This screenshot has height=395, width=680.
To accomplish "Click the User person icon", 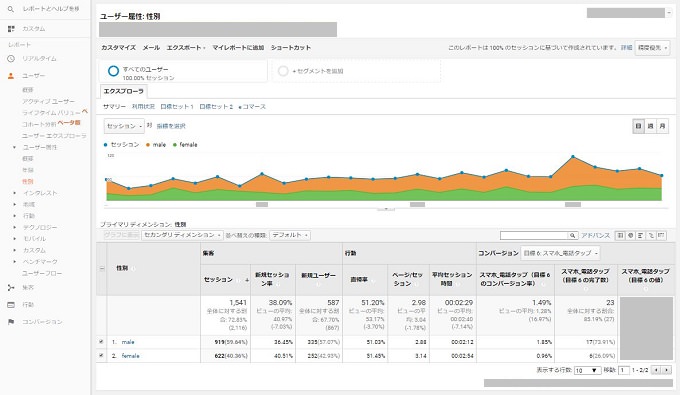I will tap(11, 75).
